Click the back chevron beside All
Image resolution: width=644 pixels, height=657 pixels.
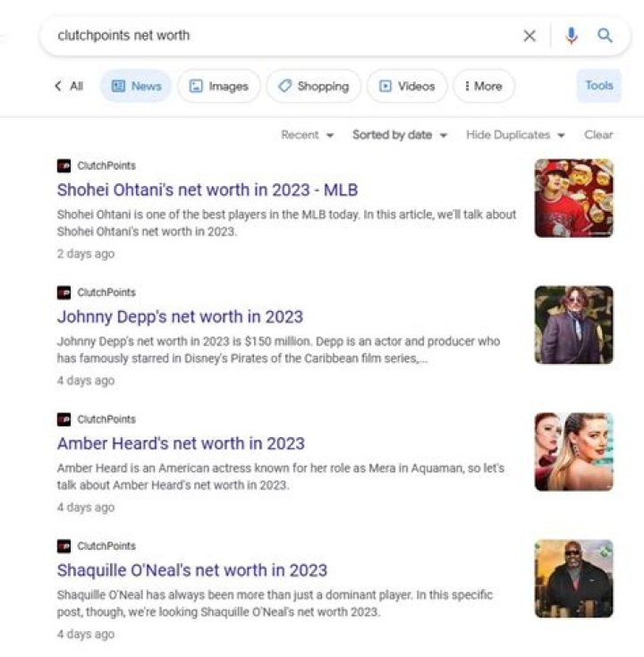58,86
